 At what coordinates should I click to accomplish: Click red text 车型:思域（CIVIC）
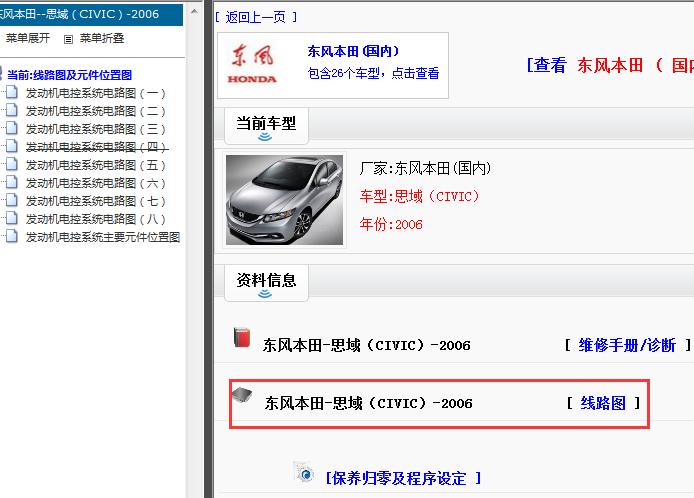point(420,196)
